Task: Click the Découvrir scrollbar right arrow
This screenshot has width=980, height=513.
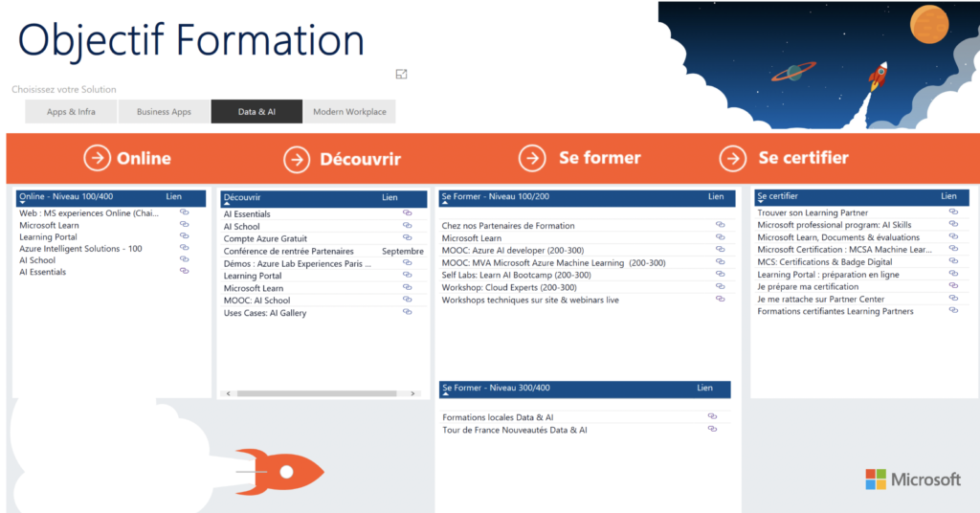Action: tap(412, 393)
